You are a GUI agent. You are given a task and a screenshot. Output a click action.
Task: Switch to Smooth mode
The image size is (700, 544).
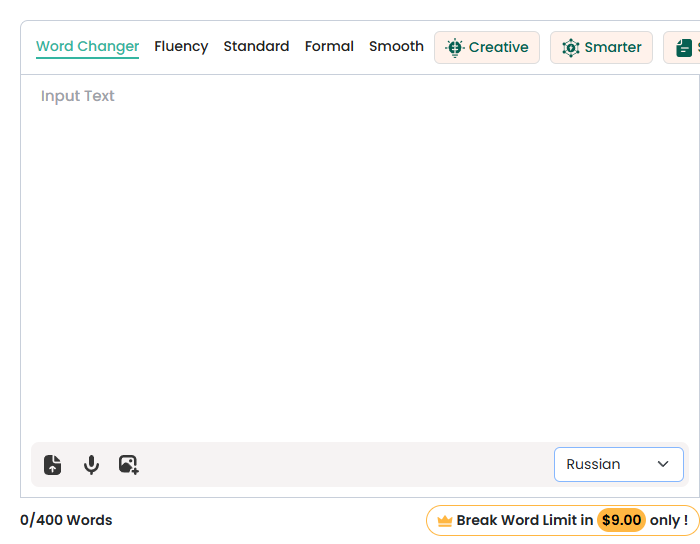click(396, 46)
